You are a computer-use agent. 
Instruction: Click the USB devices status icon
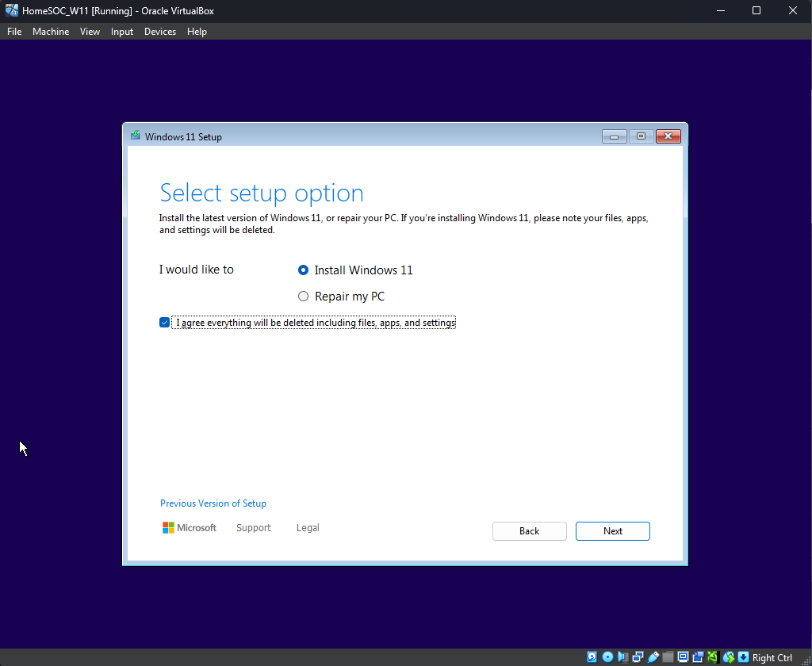click(x=653, y=657)
